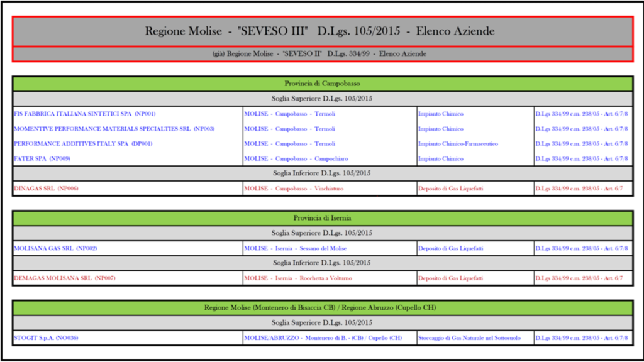Select the Provincia di Isernia section header
The image size is (644, 362).
pyautogui.click(x=323, y=218)
